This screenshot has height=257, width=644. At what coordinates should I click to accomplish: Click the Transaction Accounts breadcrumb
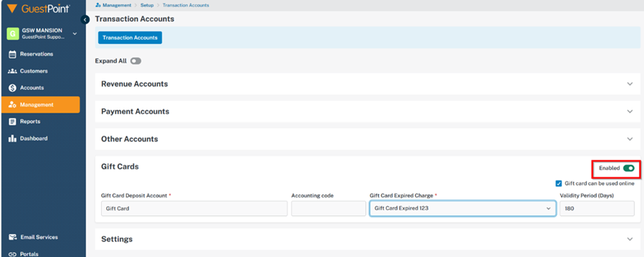click(186, 5)
